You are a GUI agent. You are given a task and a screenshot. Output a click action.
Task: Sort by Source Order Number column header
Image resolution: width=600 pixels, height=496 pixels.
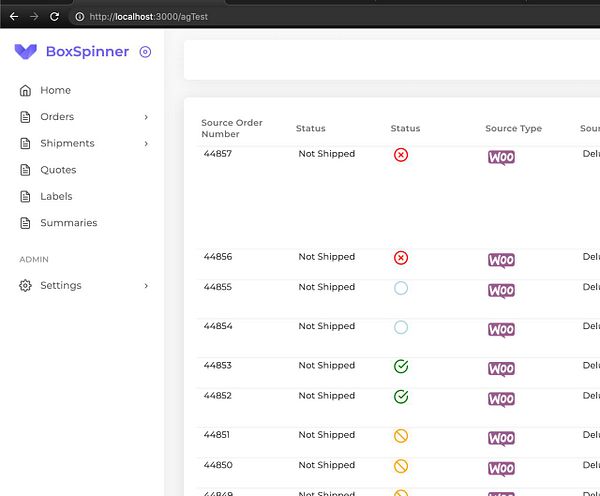coord(232,128)
